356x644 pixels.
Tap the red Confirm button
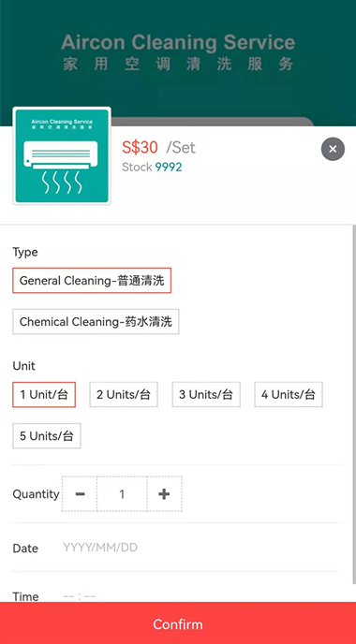[178, 623]
